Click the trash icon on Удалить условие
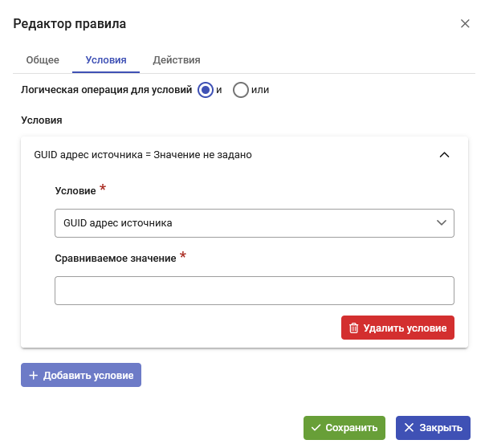This screenshot has width=489, height=448. coord(353,328)
